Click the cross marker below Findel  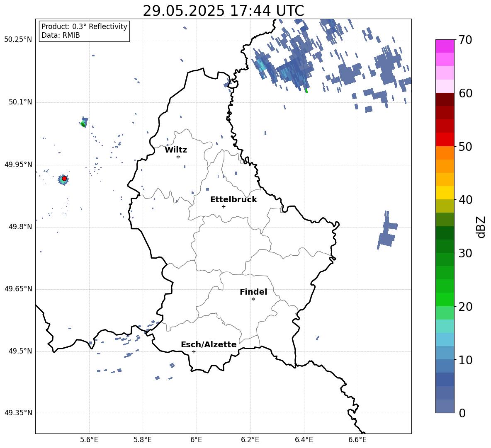(x=253, y=299)
